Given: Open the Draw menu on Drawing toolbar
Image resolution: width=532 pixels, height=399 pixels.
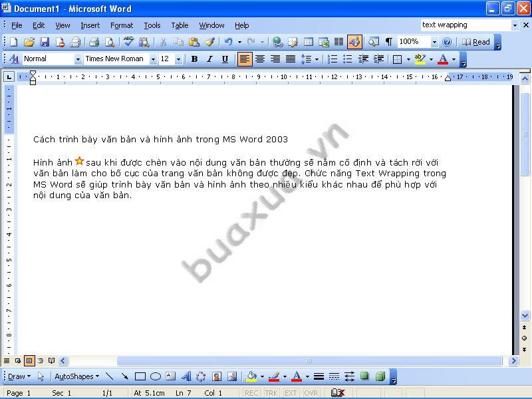Looking at the screenshot, I should [19, 376].
